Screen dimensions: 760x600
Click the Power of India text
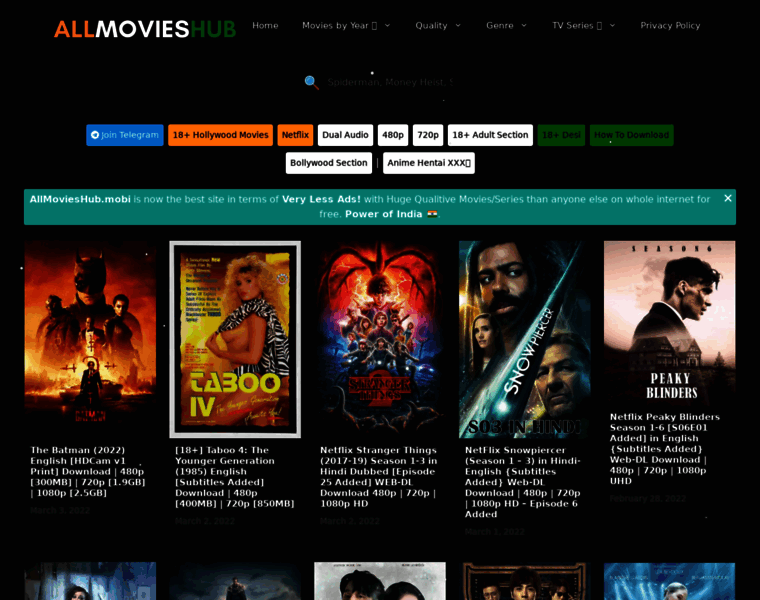point(383,214)
